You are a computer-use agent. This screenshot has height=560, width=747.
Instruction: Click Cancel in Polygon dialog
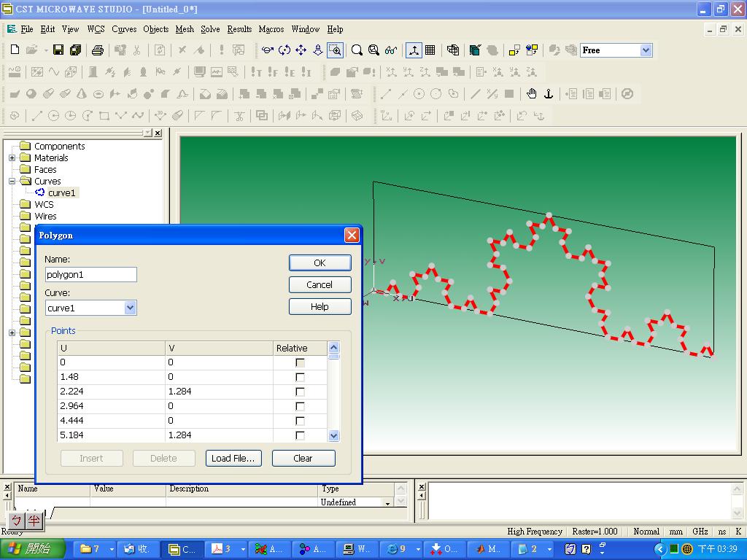tap(320, 285)
